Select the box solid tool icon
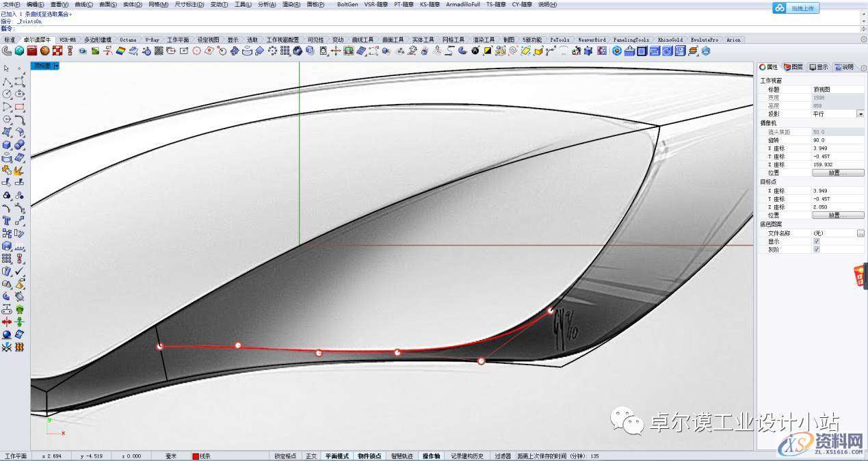Viewport: 868px width, 461px height. click(x=6, y=145)
